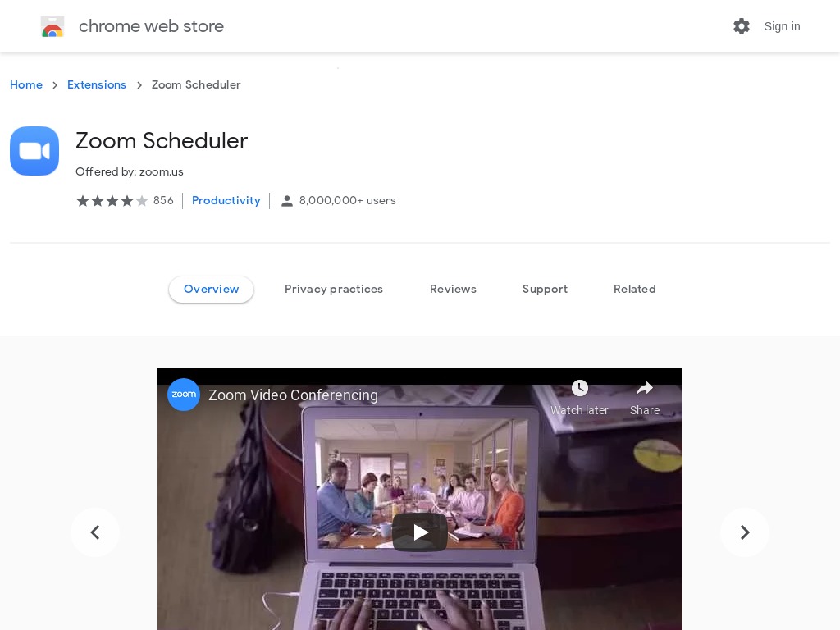840x630 pixels.
Task: Show the previous screenshot with left chevron
Action: [x=95, y=532]
